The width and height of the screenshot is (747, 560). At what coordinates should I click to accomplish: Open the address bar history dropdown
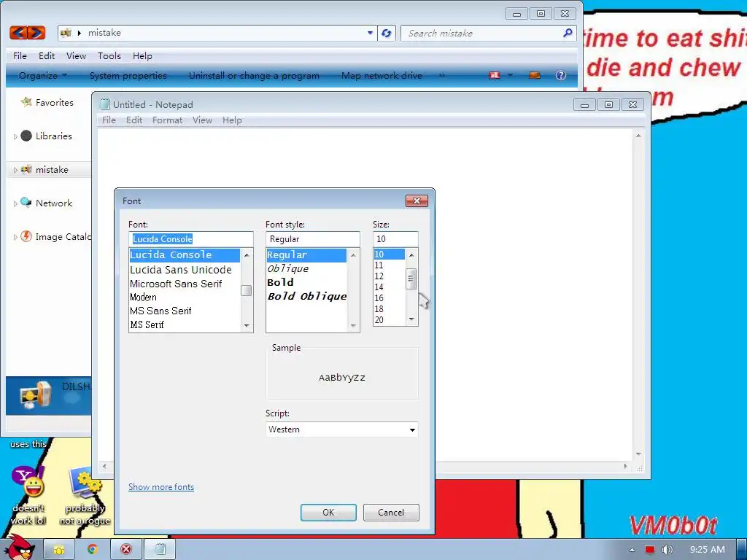click(370, 33)
